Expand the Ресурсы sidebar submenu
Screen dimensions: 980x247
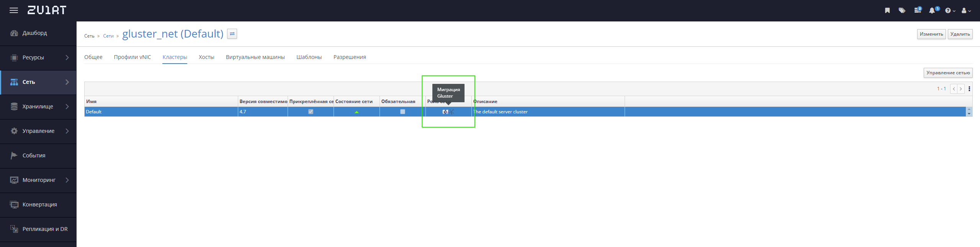tap(67, 57)
